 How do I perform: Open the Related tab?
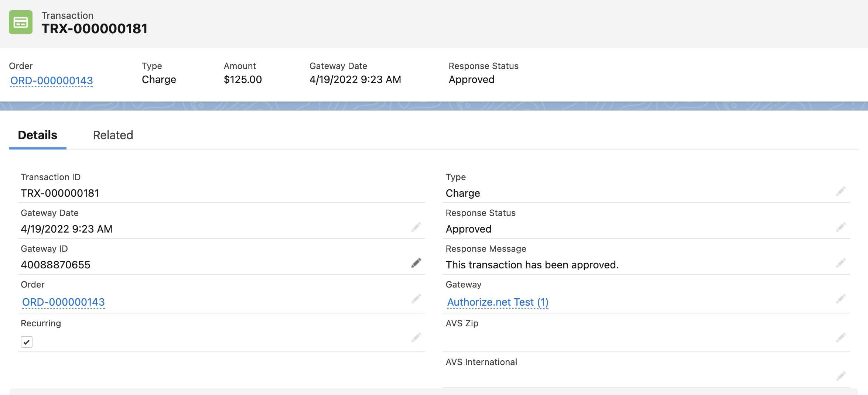113,135
